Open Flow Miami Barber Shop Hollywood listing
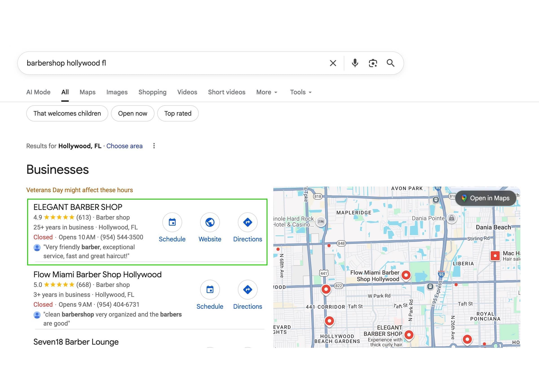The width and height of the screenshot is (539, 392). [97, 275]
